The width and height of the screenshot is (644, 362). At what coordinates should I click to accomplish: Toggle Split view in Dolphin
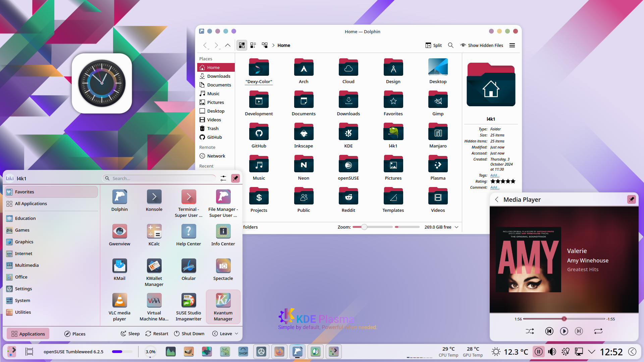(x=433, y=45)
